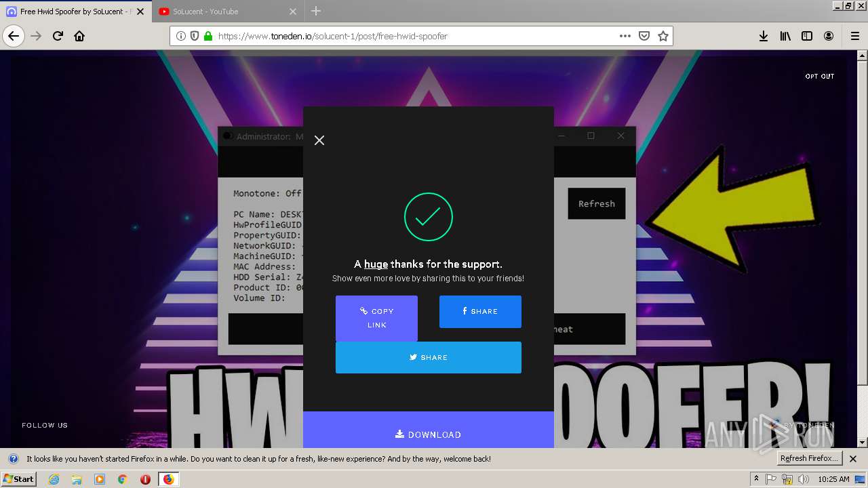Open the downloads panel
Viewport: 868px width, 488px height.
[x=764, y=36]
